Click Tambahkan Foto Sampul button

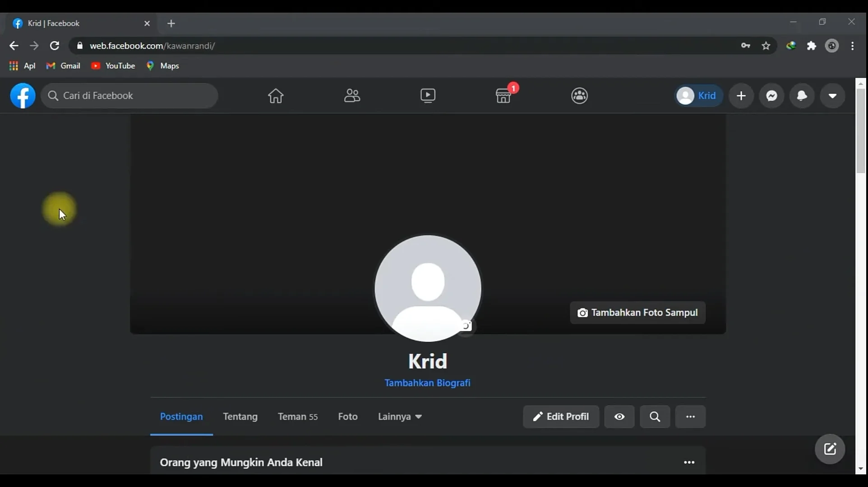point(638,312)
